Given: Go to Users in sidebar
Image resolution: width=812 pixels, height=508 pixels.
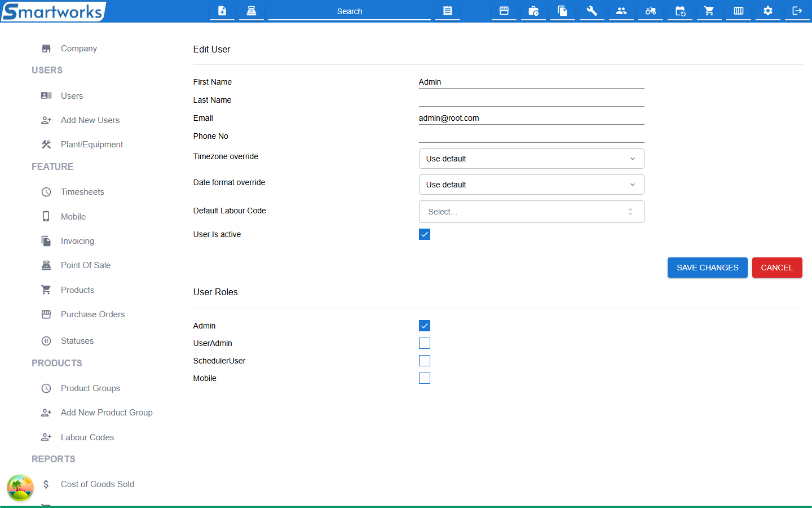Looking at the screenshot, I should tap(72, 96).
